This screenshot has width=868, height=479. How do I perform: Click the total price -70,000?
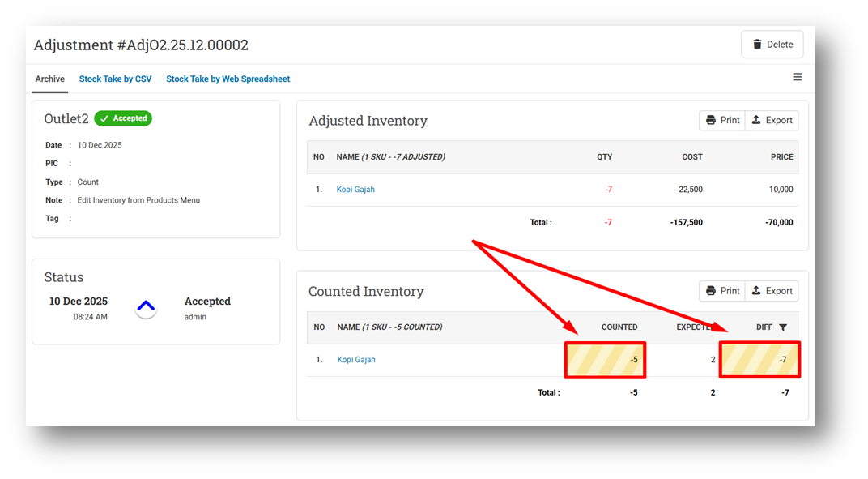[x=779, y=222]
